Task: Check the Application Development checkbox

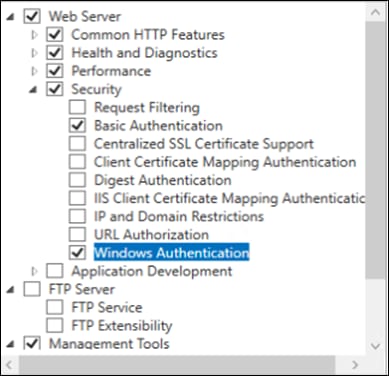Action: click(x=55, y=271)
